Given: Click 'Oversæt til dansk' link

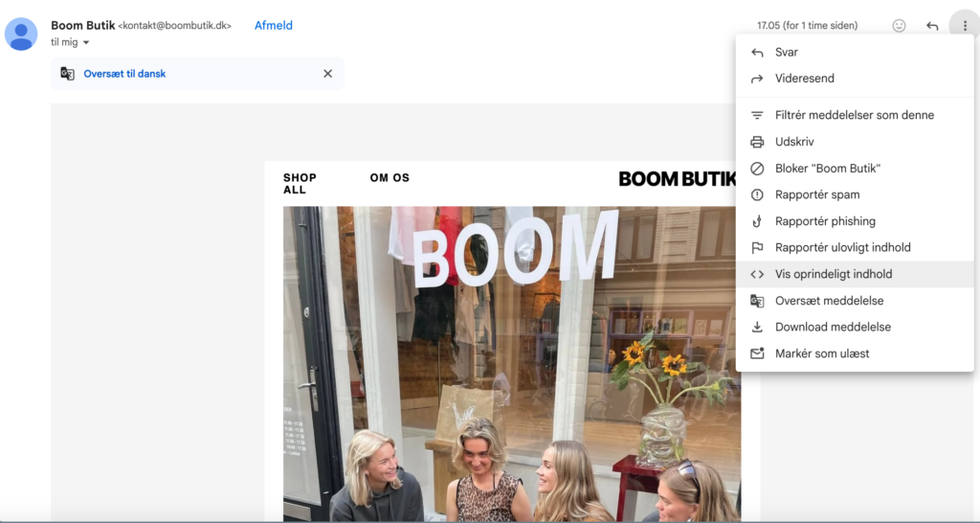Looking at the screenshot, I should pyautogui.click(x=124, y=73).
